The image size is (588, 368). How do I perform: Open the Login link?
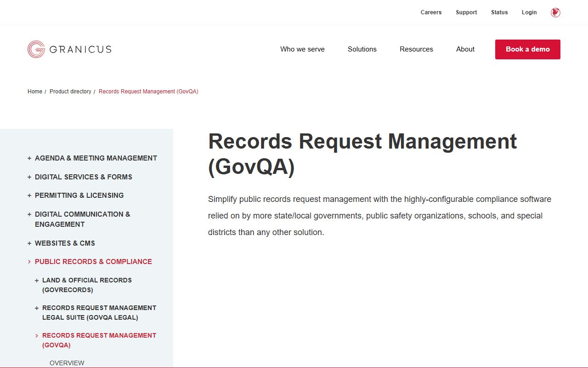click(x=529, y=12)
